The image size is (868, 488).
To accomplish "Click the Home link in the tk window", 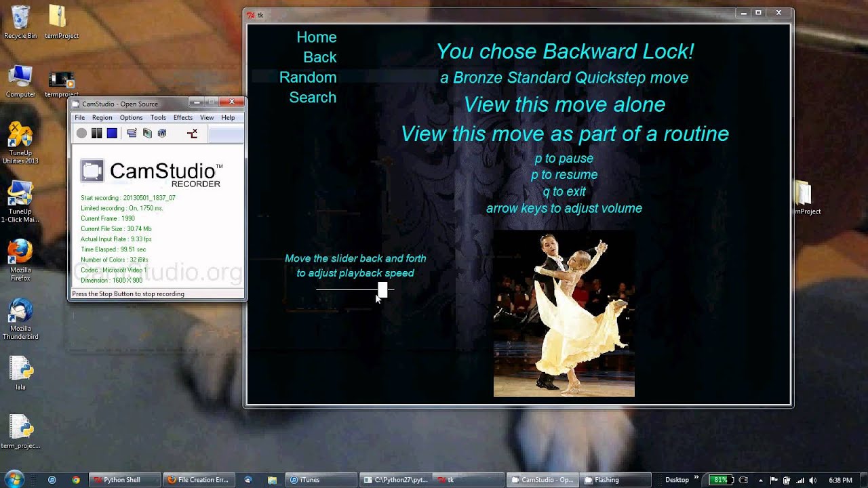I will (316, 37).
